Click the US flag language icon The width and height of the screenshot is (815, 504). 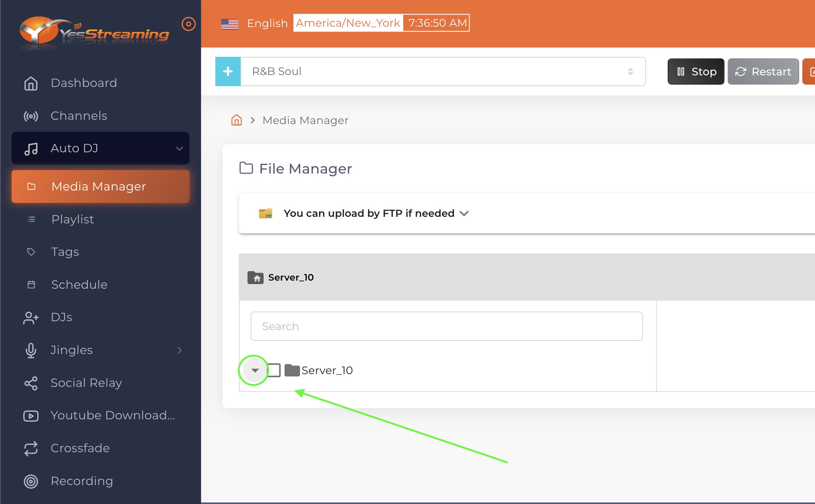coord(230,24)
